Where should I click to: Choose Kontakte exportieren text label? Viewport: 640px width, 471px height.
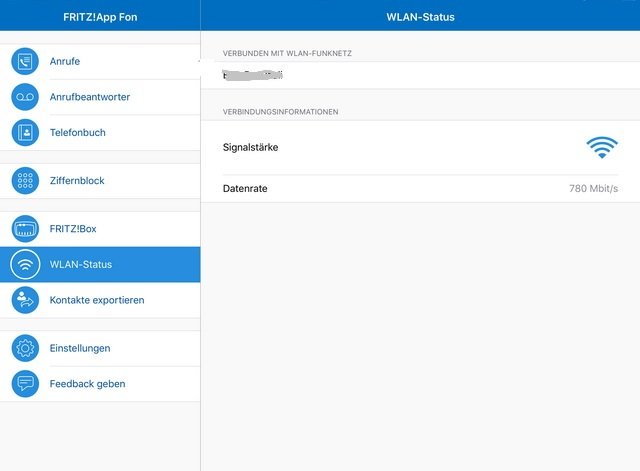[97, 300]
